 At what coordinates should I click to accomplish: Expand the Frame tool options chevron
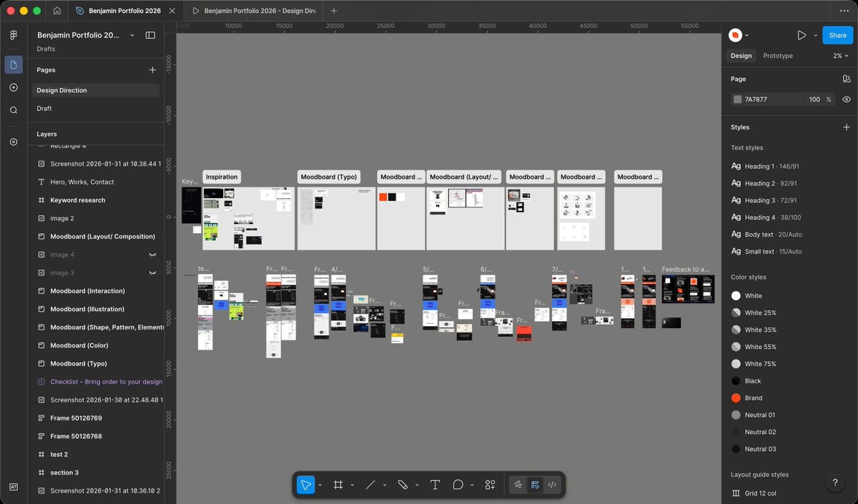[352, 485]
